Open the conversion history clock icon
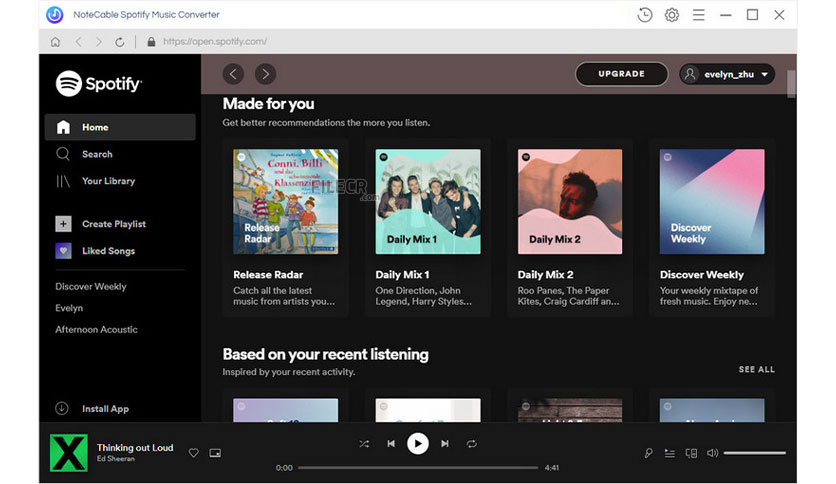This screenshot has width=836, height=484. tap(645, 15)
